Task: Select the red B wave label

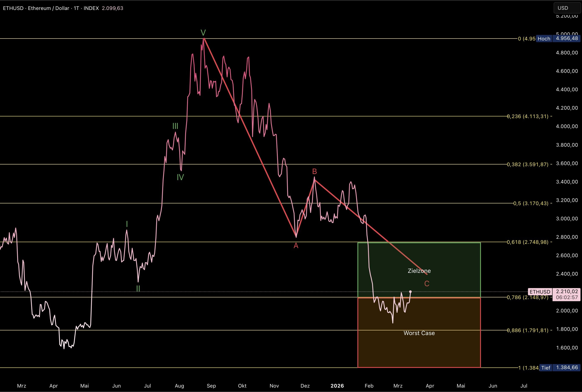Action: coord(315,171)
